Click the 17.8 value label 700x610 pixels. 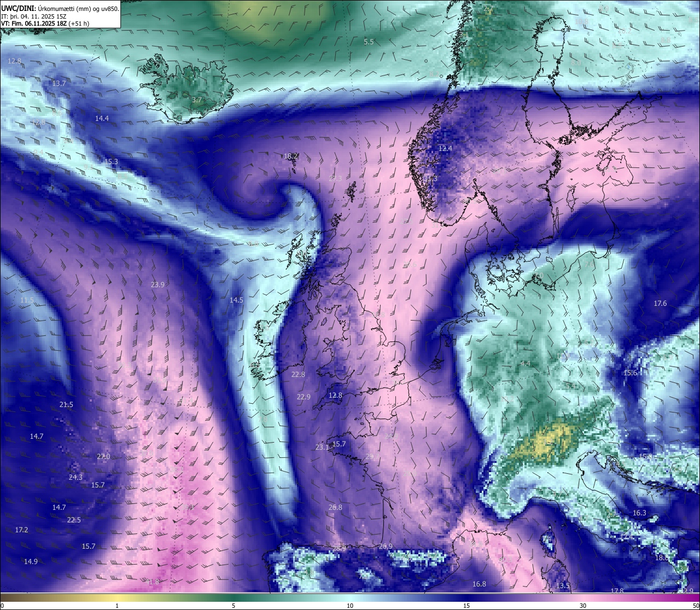pos(617,591)
